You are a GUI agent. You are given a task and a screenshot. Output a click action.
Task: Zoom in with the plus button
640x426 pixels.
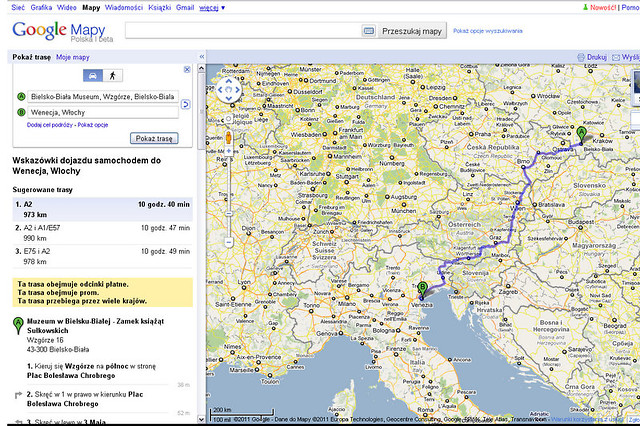tap(229, 151)
